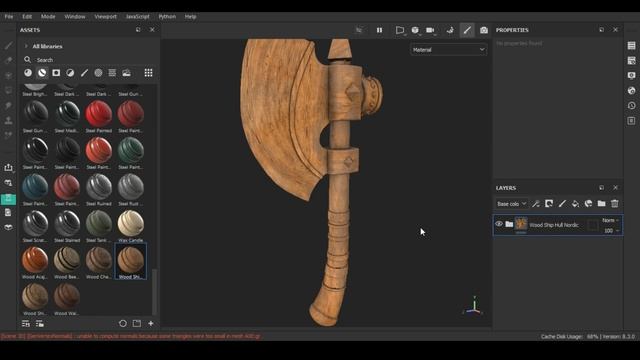The width and height of the screenshot is (640, 360).
Task: Open Display Settings dock icon
Action: point(631,76)
